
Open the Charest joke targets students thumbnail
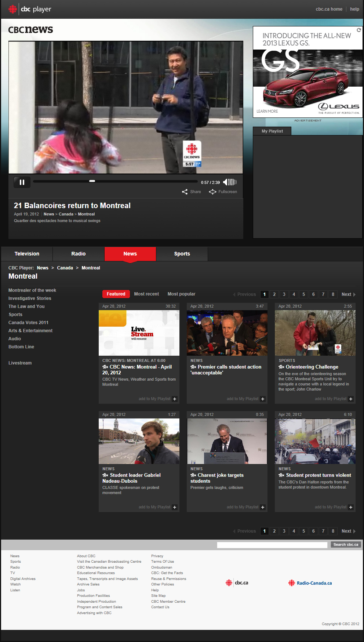coord(227,441)
